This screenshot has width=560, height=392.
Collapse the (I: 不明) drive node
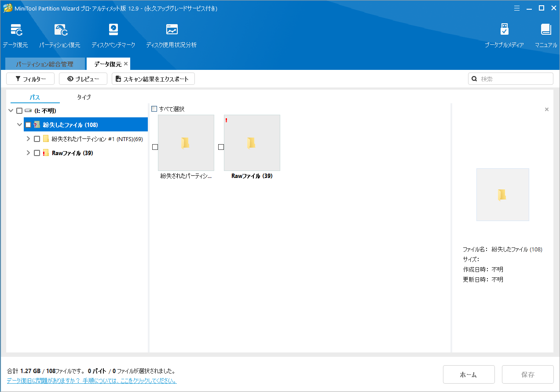tap(11, 111)
